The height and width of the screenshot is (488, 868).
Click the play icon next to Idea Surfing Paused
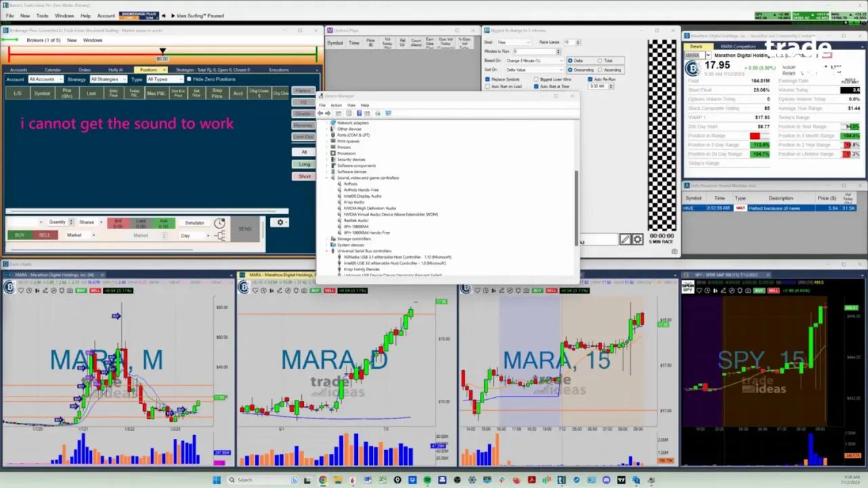(173, 15)
